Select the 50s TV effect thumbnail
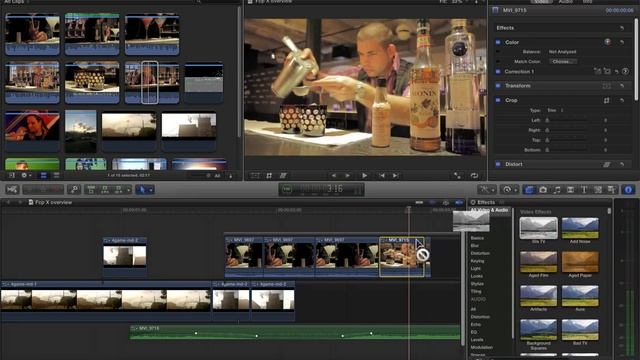Viewport: 640px width, 360px height. 538,228
